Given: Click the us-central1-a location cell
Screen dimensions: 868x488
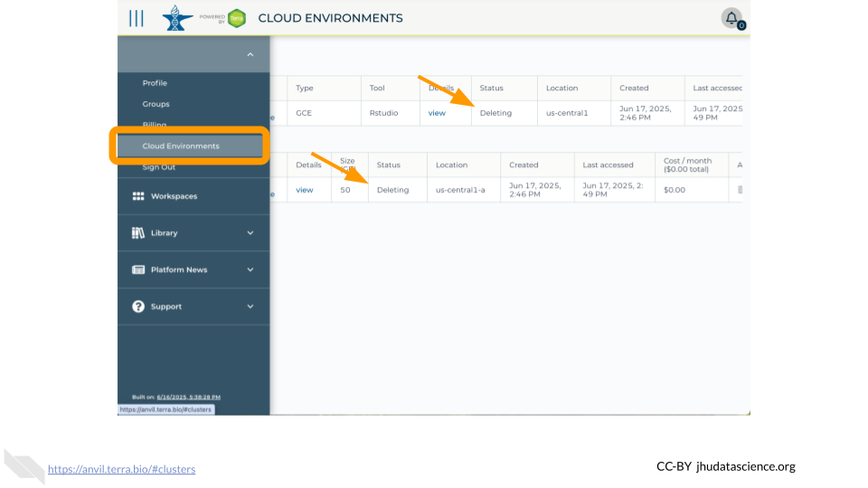Looking at the screenshot, I should (x=460, y=190).
